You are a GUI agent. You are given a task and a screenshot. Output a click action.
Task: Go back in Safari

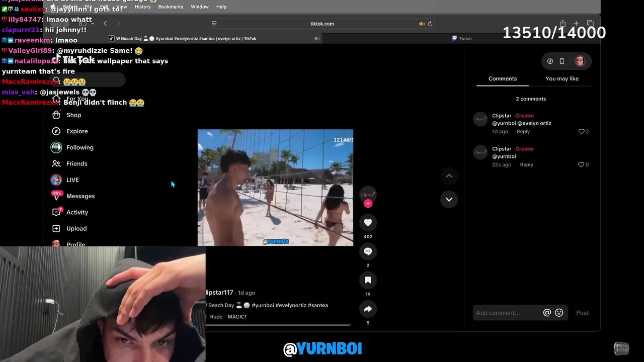105,24
